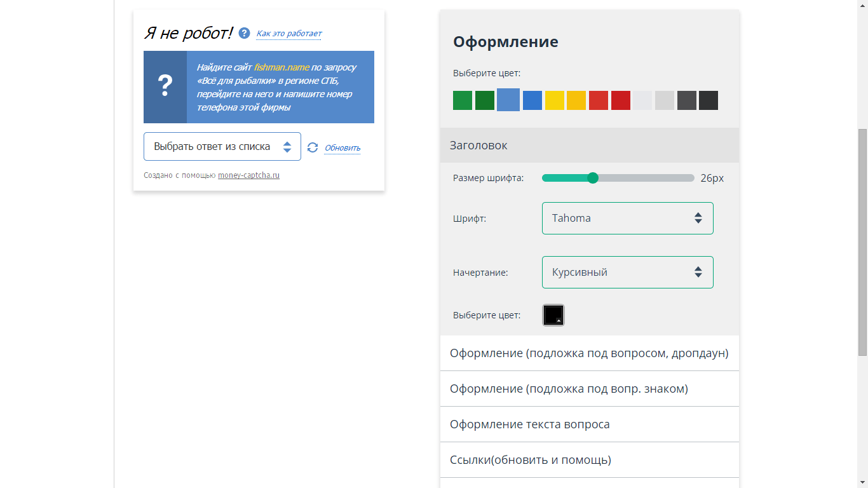Select the medium light gray swatch
This screenshot has height=488, width=868.
click(x=665, y=100)
